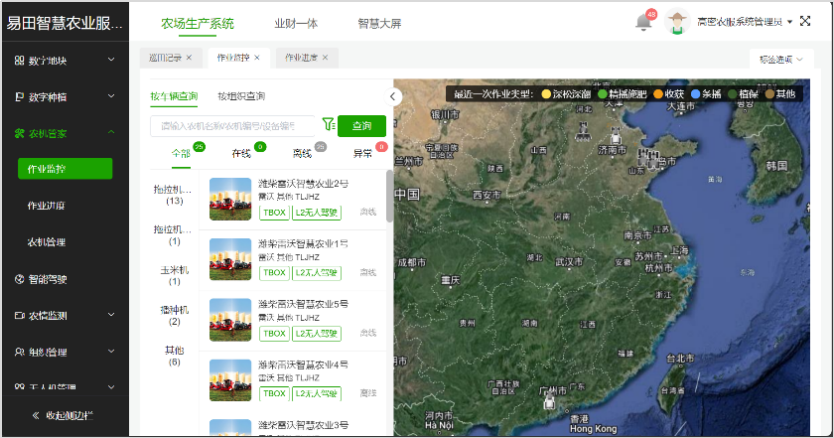Click the green 查询 search button
Viewport: 834px width, 438px height.
pyautogui.click(x=361, y=126)
